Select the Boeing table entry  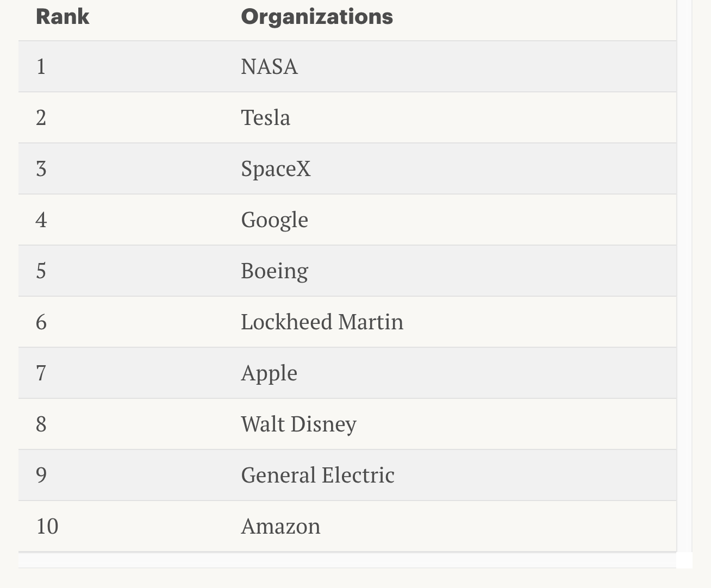point(275,271)
